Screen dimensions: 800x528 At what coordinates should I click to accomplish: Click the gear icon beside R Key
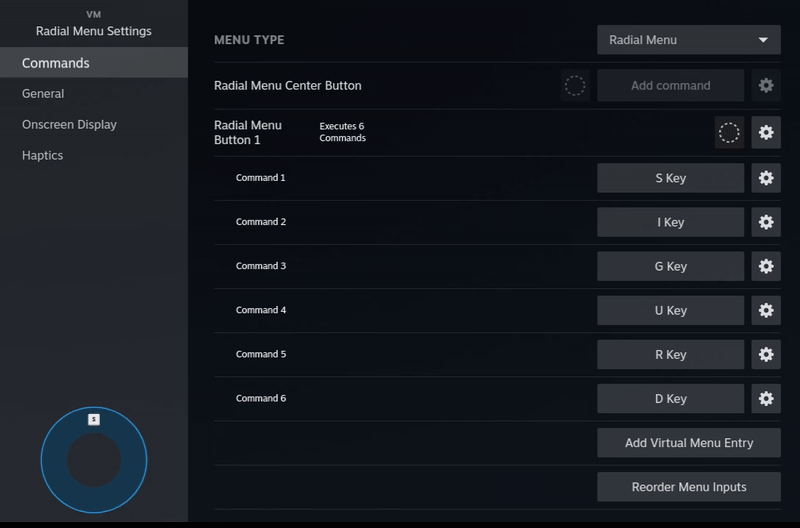766,354
